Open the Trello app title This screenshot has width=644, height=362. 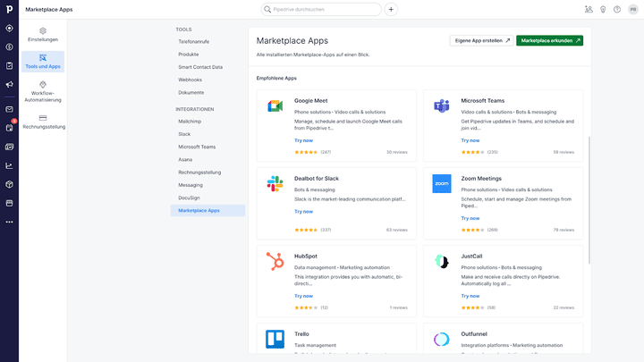click(x=301, y=334)
